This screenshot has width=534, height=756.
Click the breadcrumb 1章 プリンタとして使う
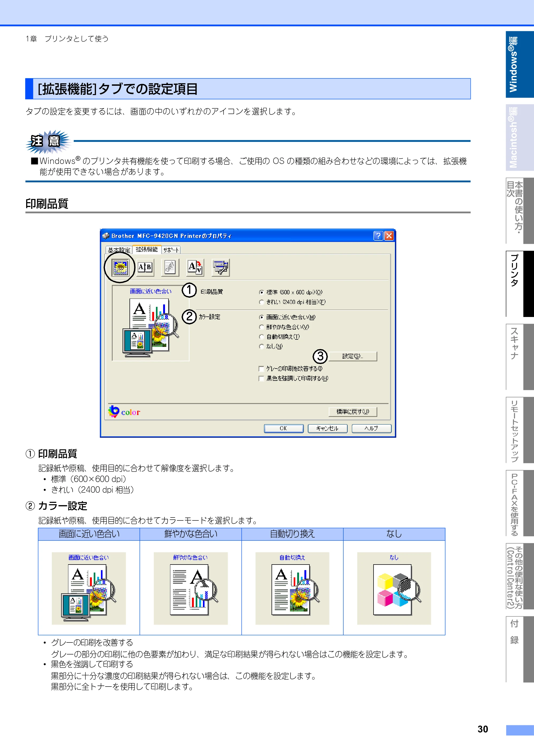[x=67, y=39]
